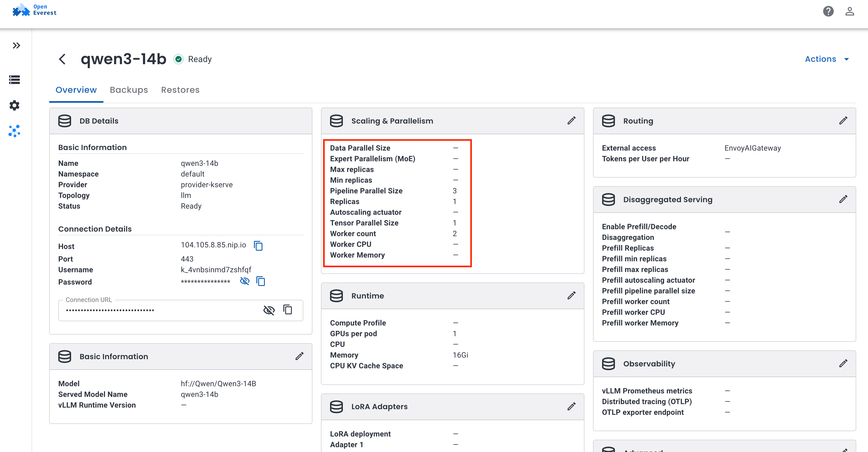Go back using the left arrow
Image resolution: width=868 pixels, height=452 pixels.
tap(62, 59)
